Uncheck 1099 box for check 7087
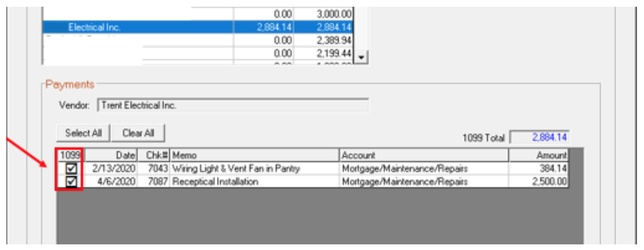This screenshot has height=250, width=644. pyautogui.click(x=71, y=182)
